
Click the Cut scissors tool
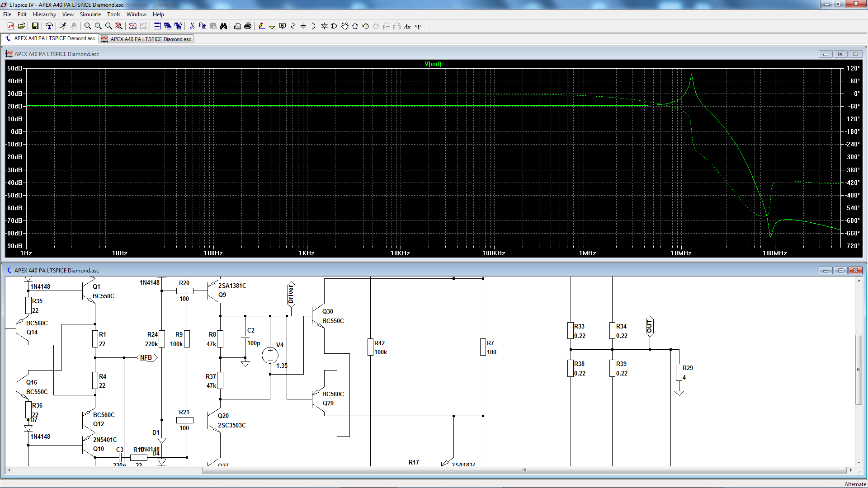192,26
